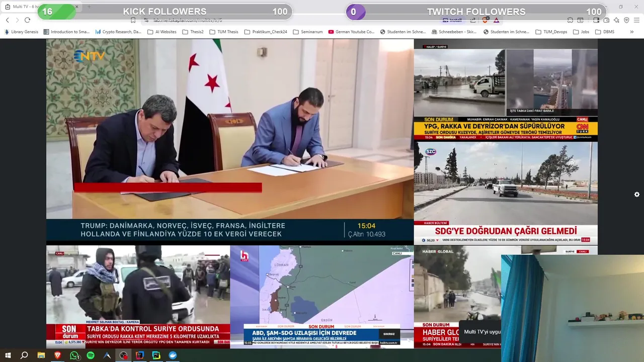Select the TABKA'DA KONTROL news stream tile

tap(138, 297)
